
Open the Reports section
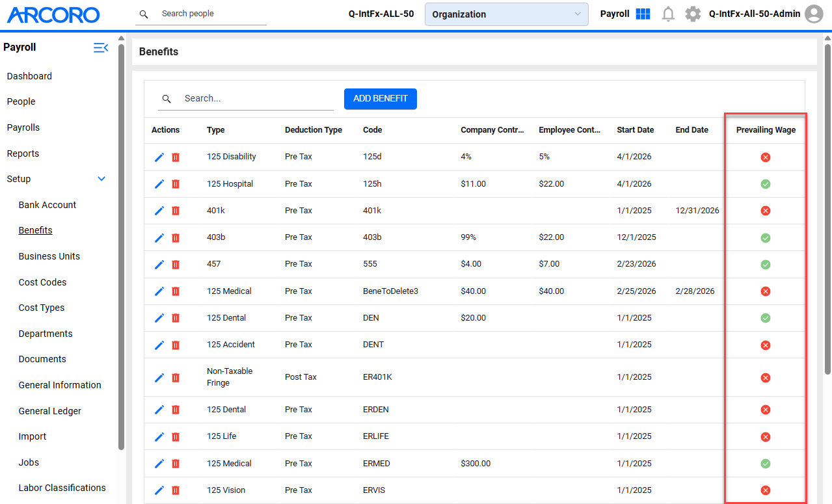point(23,153)
